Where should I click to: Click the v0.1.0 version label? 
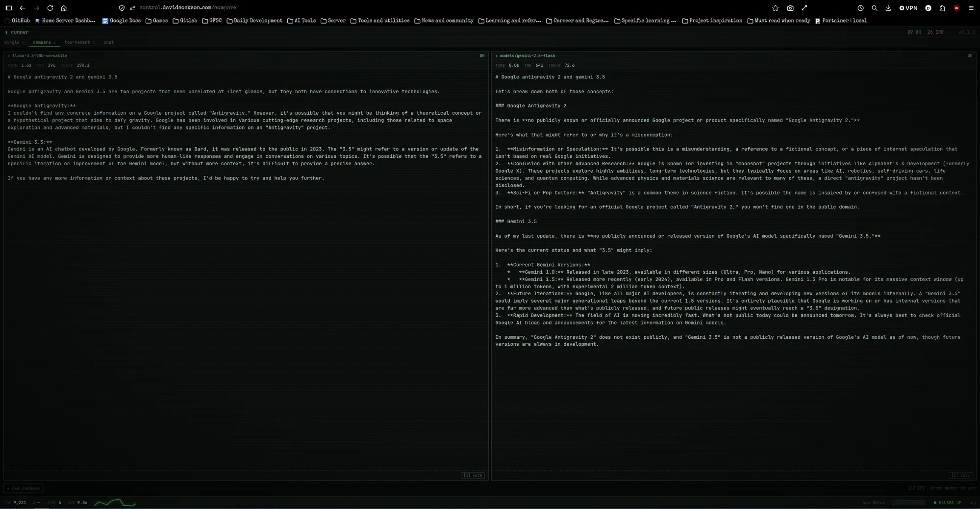click(x=966, y=32)
